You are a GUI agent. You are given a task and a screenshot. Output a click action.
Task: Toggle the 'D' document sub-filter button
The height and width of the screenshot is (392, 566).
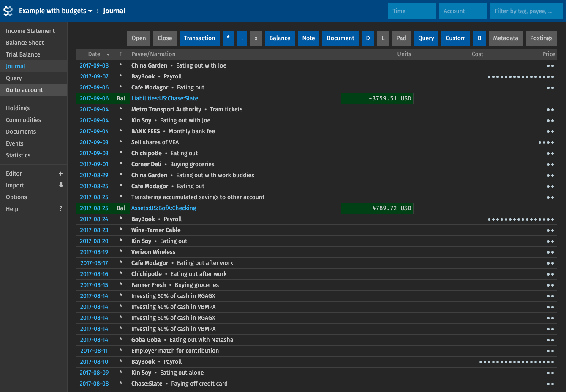tap(368, 38)
